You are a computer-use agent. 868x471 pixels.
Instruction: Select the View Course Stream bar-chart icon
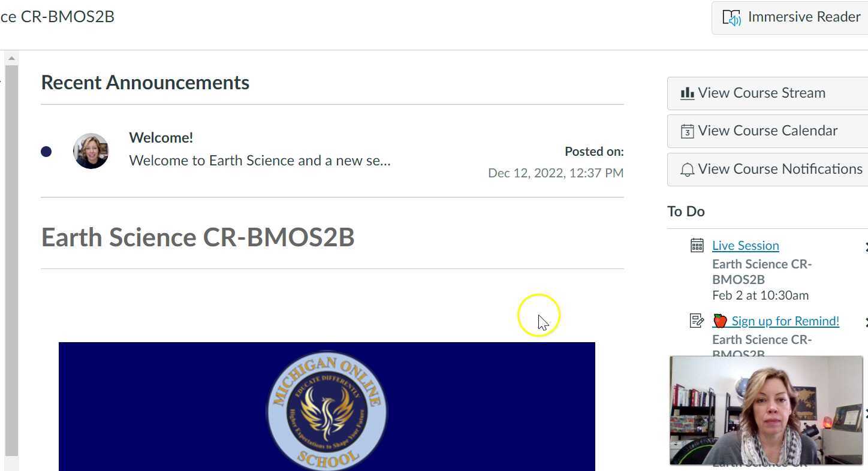(688, 93)
